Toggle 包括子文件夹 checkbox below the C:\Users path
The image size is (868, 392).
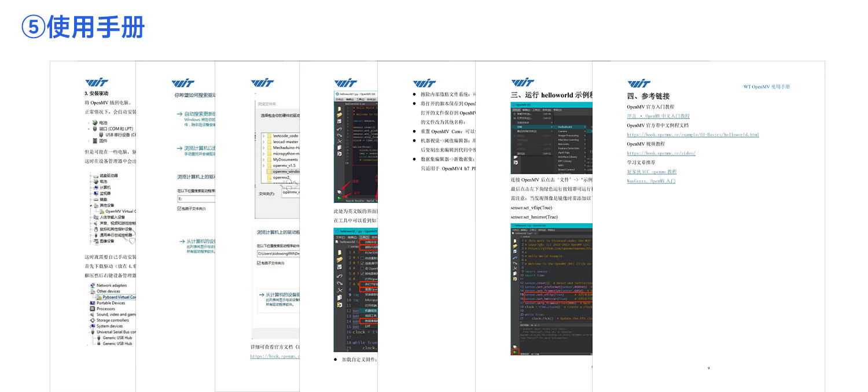click(259, 263)
